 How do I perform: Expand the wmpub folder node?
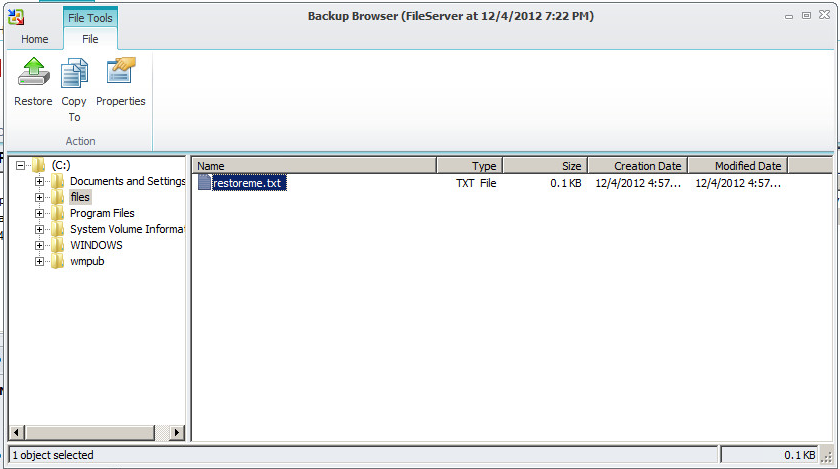click(39, 262)
